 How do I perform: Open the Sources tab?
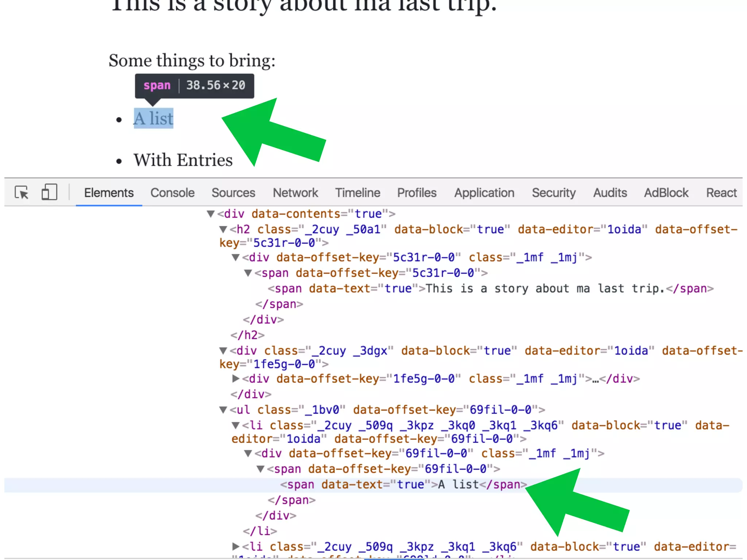233,193
